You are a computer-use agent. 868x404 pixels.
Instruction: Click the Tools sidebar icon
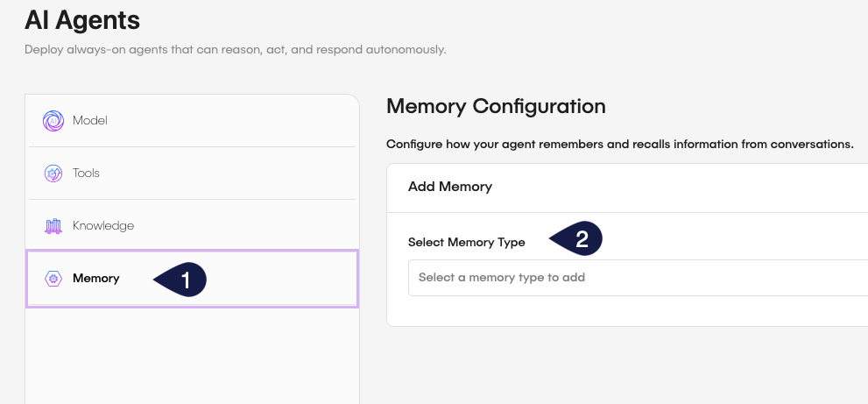53,174
